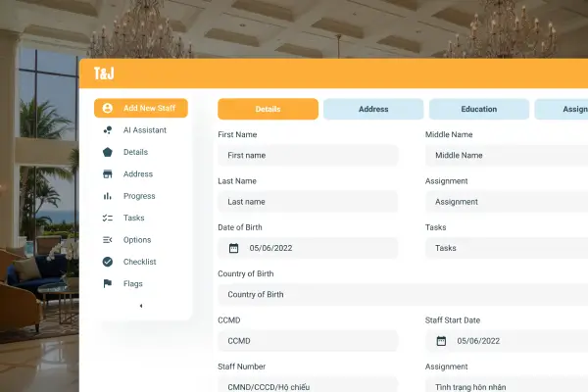Click the Country of Birth field
This screenshot has width=588, height=392.
[403, 294]
